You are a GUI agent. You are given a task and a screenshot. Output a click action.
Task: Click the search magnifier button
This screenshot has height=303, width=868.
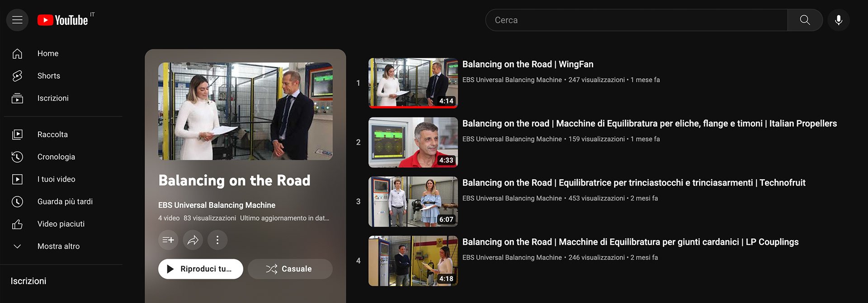point(805,20)
